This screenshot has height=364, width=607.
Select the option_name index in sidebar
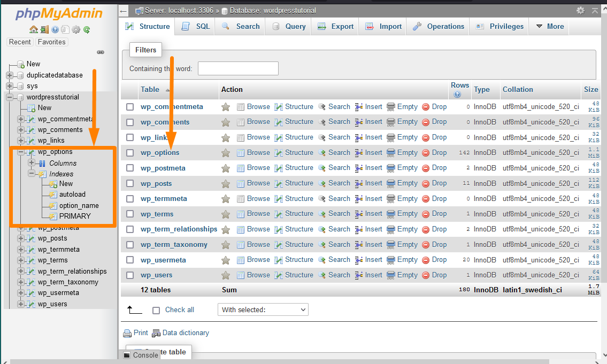coord(79,205)
